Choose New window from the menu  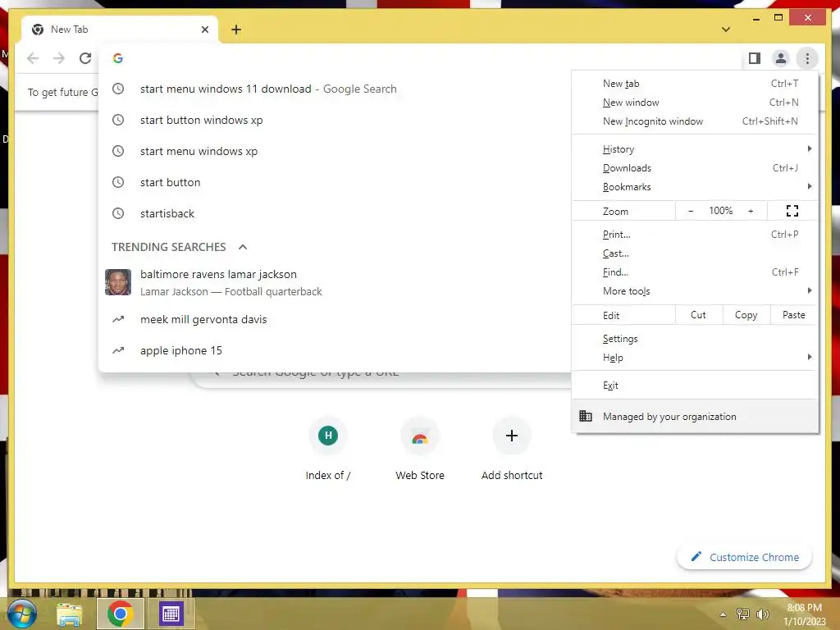tap(695, 103)
